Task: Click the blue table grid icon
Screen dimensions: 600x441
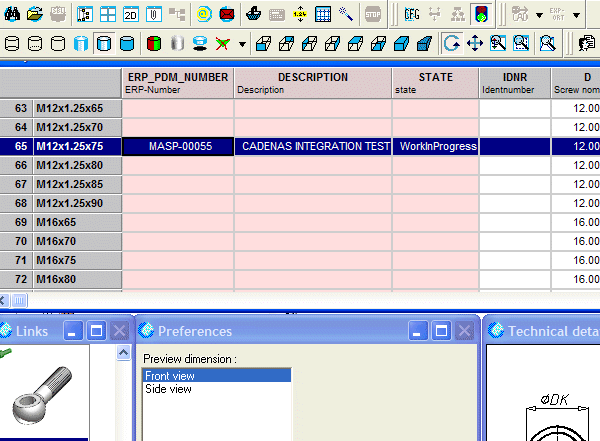Action: pos(323,15)
